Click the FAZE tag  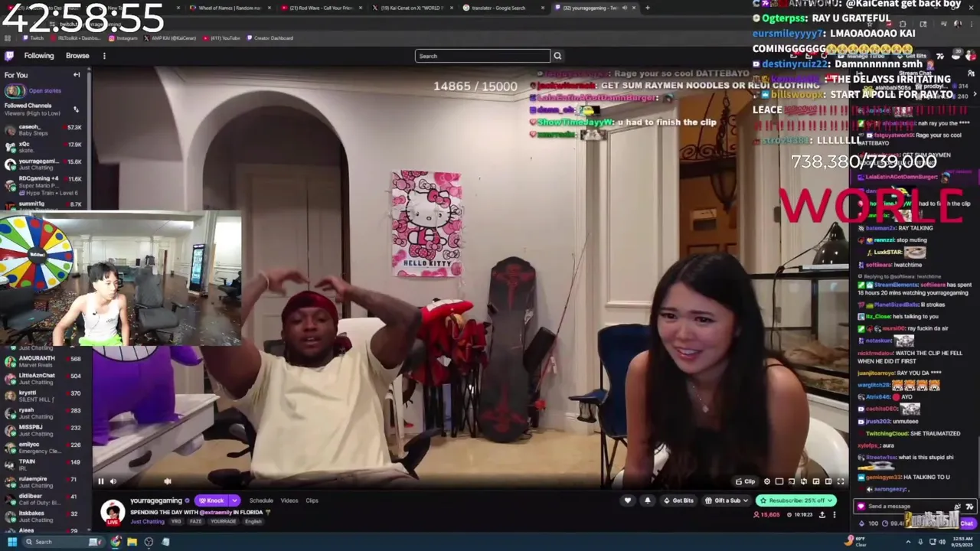195,522
